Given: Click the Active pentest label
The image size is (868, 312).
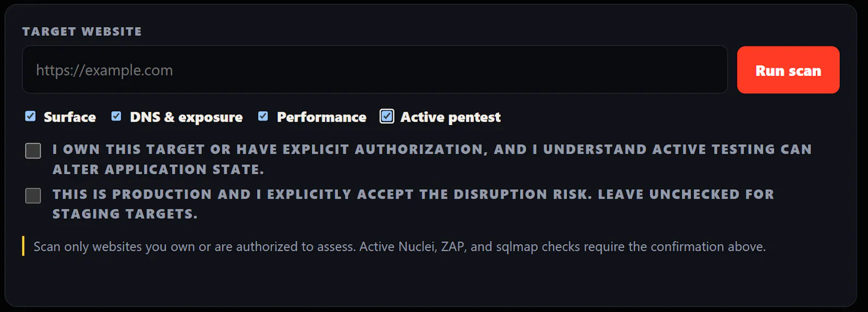Looking at the screenshot, I should point(450,117).
